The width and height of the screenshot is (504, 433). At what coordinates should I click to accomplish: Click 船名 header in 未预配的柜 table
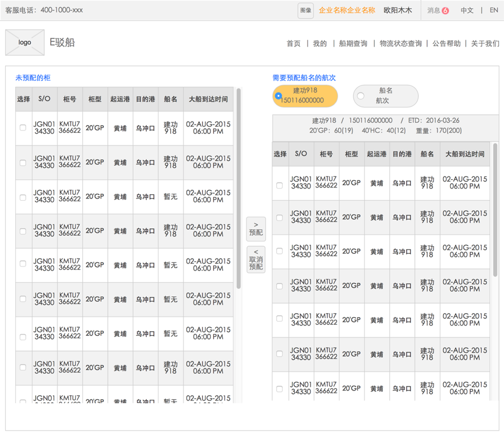click(171, 99)
